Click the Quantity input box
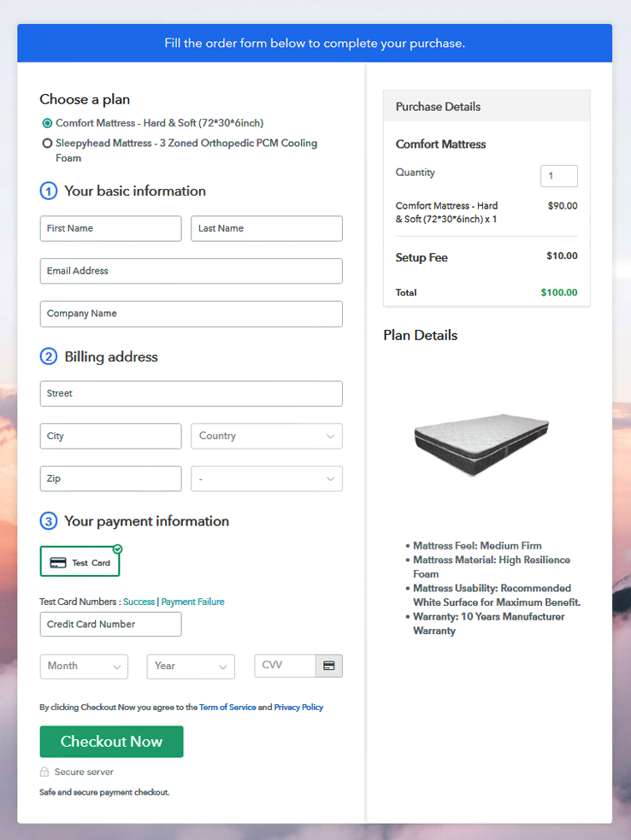 click(x=558, y=176)
